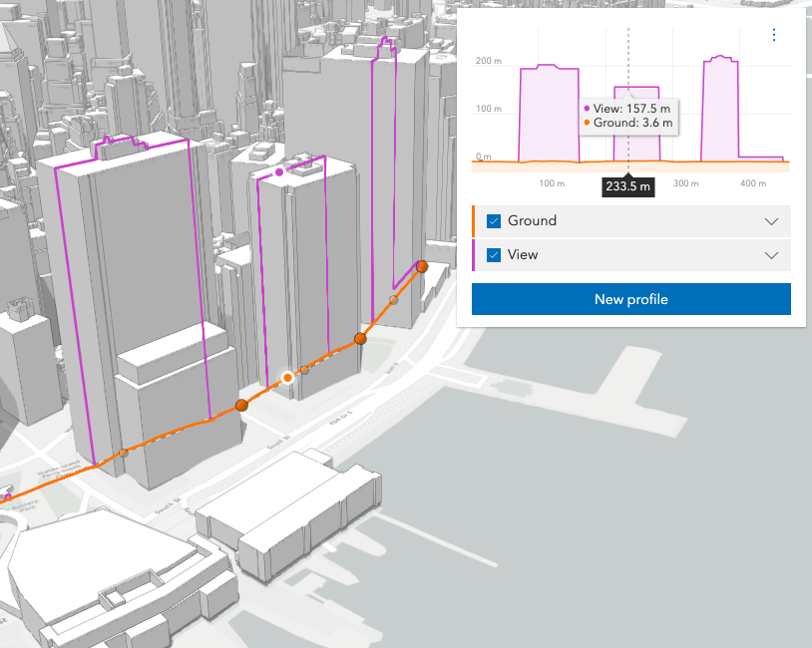
Task: Click the orange endpoint vertex atop the waterfront building
Action: pos(422,266)
